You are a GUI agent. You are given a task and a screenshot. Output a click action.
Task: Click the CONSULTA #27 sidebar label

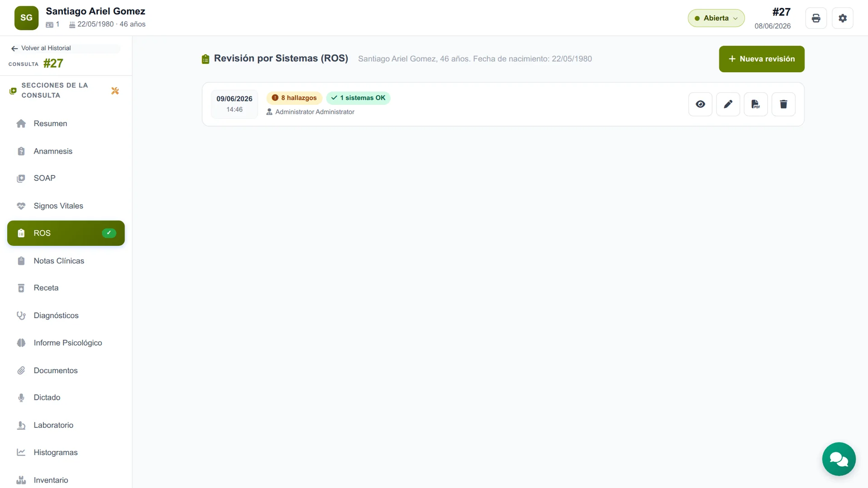click(36, 64)
